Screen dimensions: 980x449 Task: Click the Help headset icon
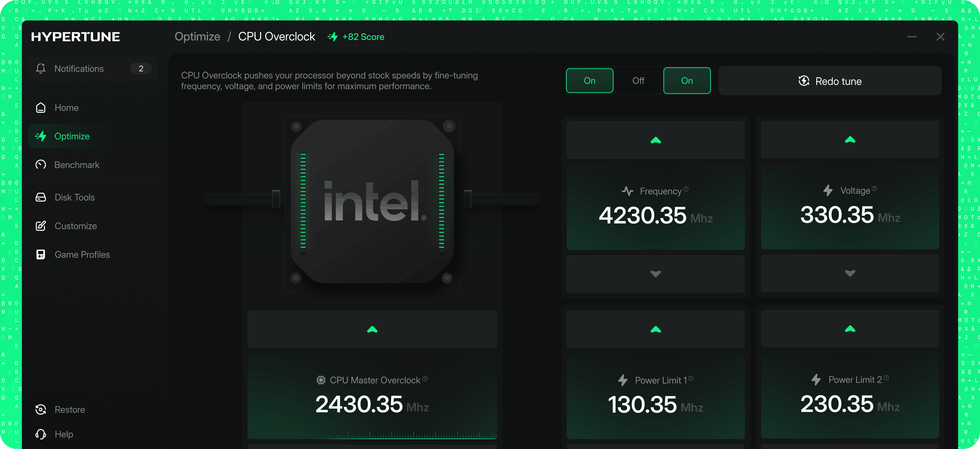click(41, 434)
